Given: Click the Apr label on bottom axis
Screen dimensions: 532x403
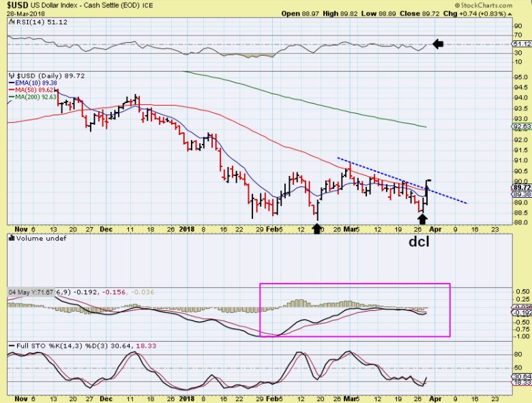Looking at the screenshot, I should 435,399.
